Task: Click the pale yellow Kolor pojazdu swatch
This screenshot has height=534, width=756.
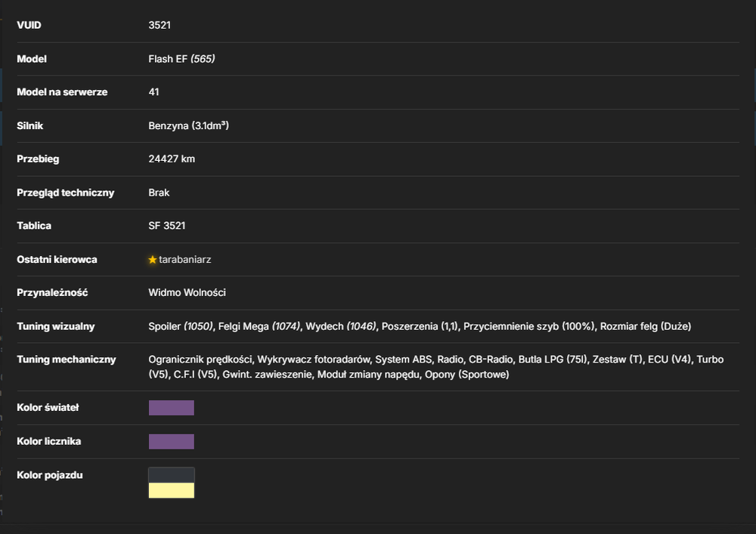Action: coord(171,491)
